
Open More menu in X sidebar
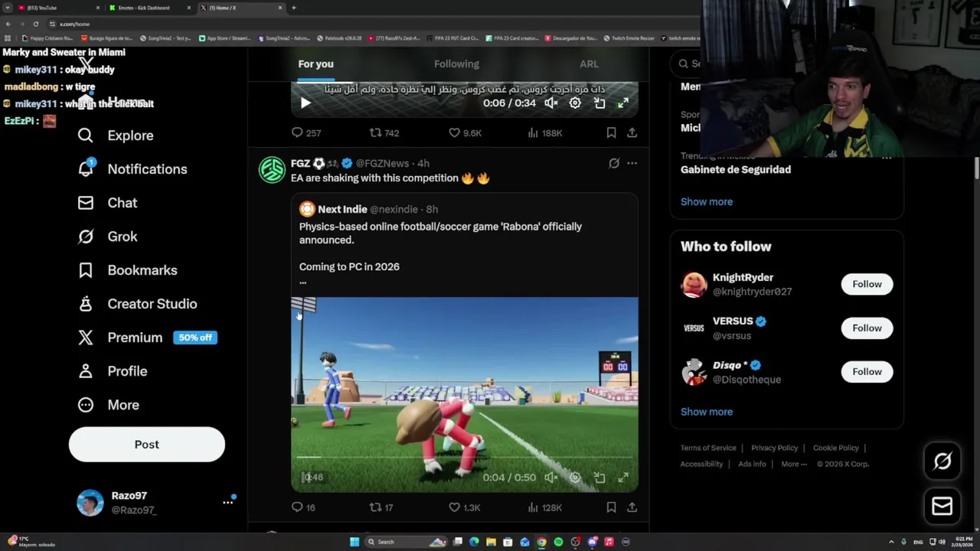pos(108,405)
